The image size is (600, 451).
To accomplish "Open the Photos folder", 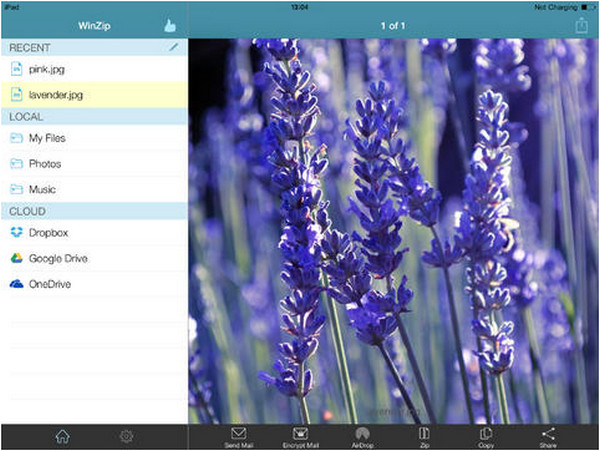I will 45,164.
